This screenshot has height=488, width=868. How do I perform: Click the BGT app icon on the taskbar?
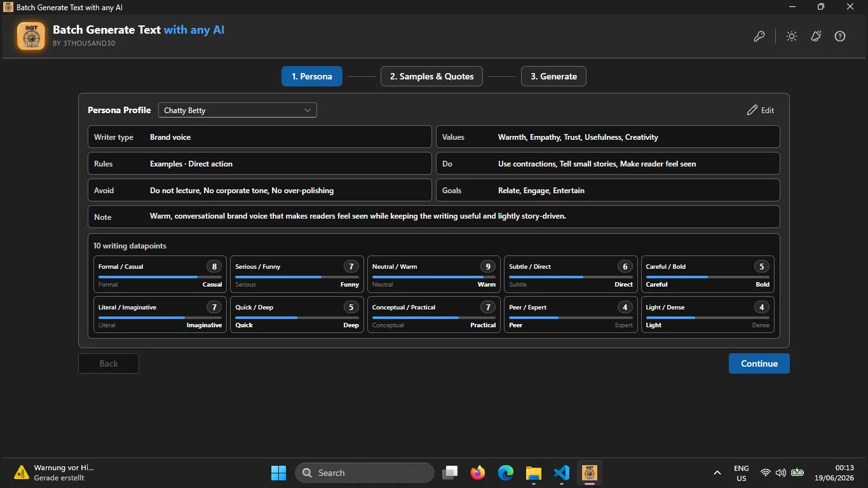click(x=589, y=473)
